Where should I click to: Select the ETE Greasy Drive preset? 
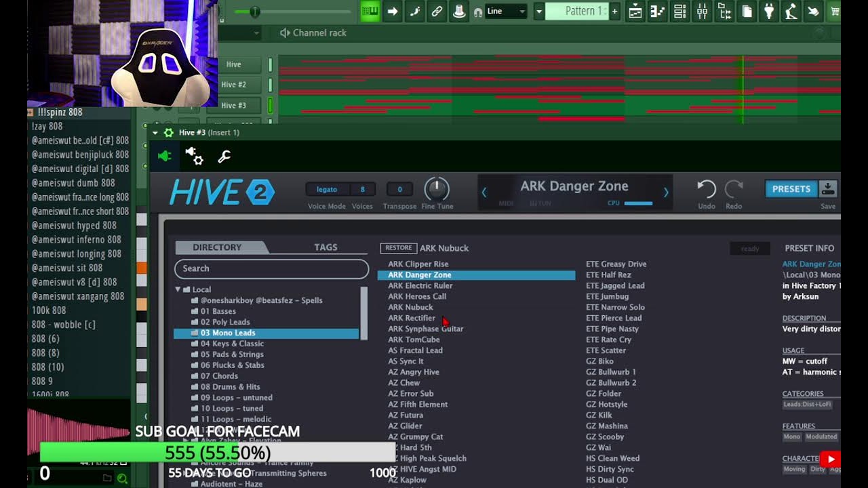[616, 264]
